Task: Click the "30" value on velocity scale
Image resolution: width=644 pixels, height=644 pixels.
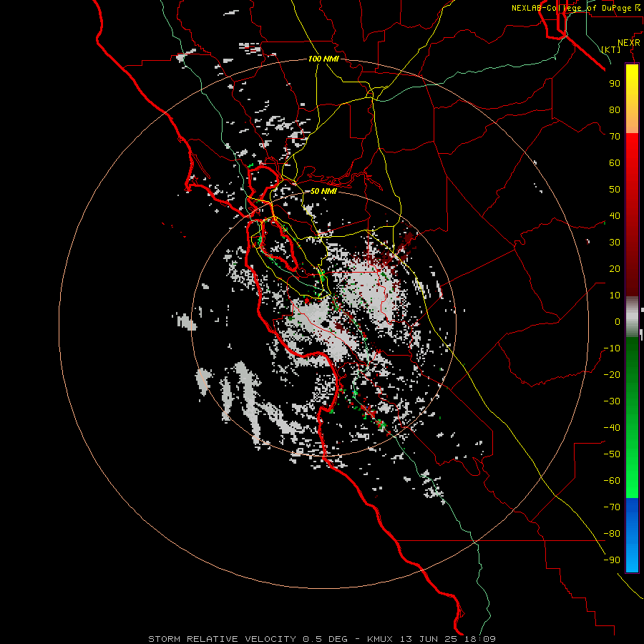Action: tap(615, 243)
